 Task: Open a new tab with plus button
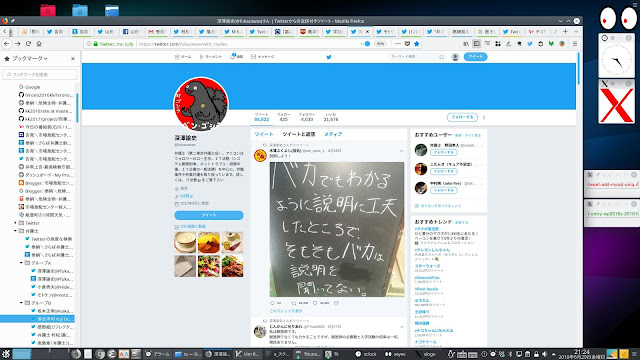point(565,31)
